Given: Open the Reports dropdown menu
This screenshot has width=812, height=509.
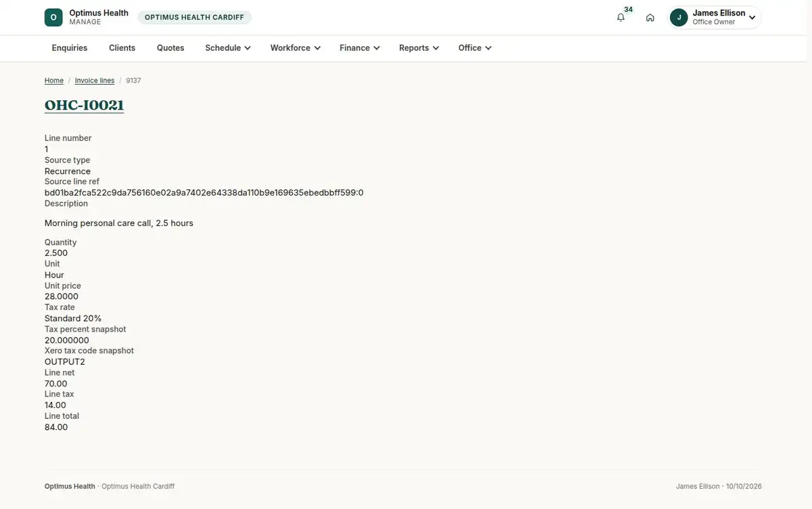Looking at the screenshot, I should tap(419, 48).
